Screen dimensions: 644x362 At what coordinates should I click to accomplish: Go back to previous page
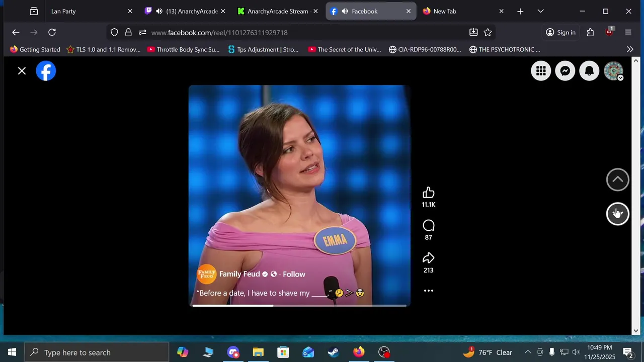tap(16, 32)
